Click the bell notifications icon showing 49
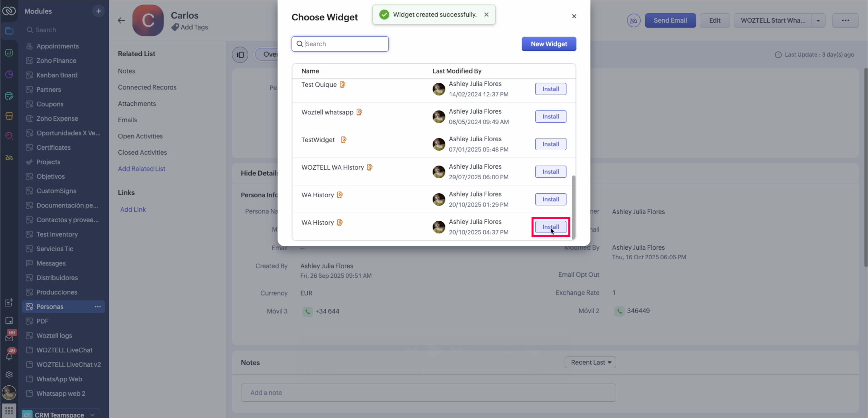The height and width of the screenshot is (418, 868). click(x=9, y=356)
